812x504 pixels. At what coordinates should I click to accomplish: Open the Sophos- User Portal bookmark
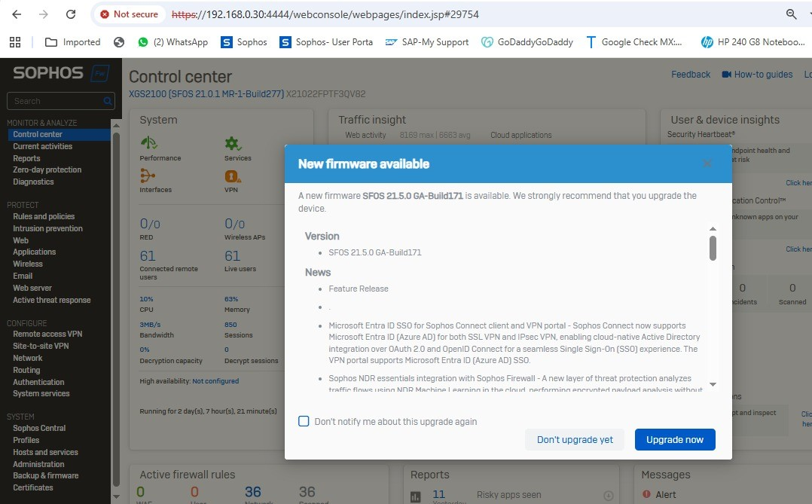(326, 42)
